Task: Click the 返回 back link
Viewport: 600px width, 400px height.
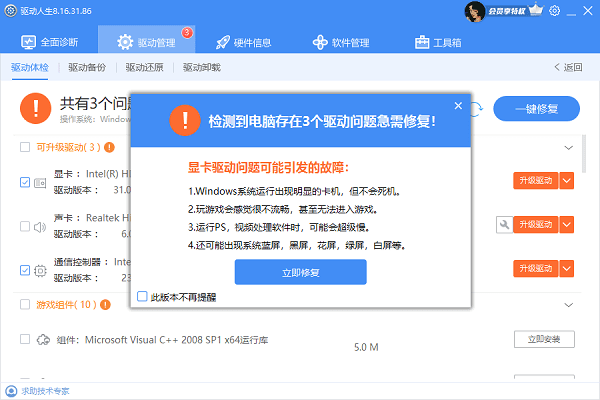Action: click(568, 67)
